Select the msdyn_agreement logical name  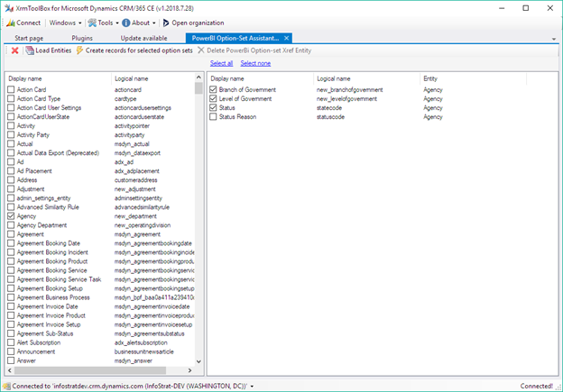tap(137, 234)
